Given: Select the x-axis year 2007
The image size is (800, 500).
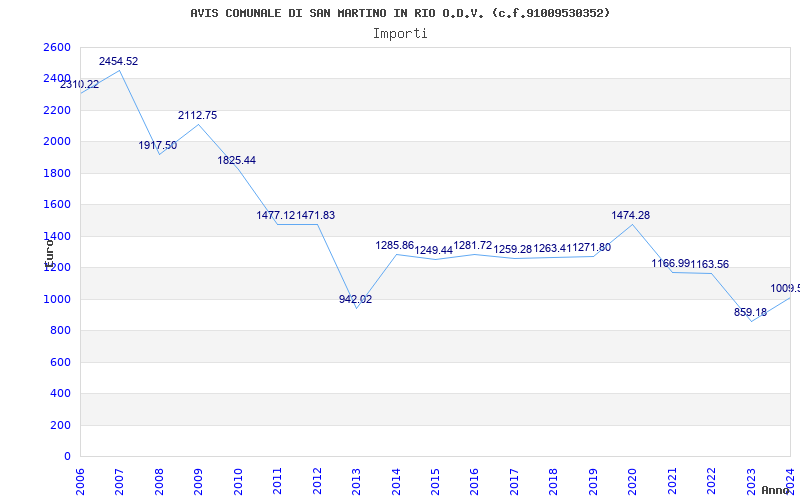Looking at the screenshot, I should 119,481.
